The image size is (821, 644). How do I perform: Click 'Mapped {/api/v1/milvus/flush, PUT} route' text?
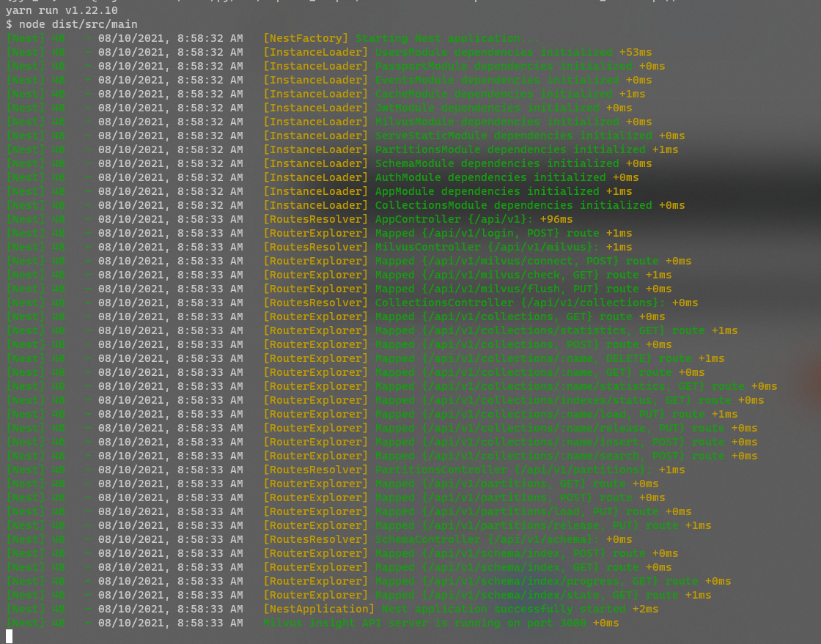click(507, 289)
